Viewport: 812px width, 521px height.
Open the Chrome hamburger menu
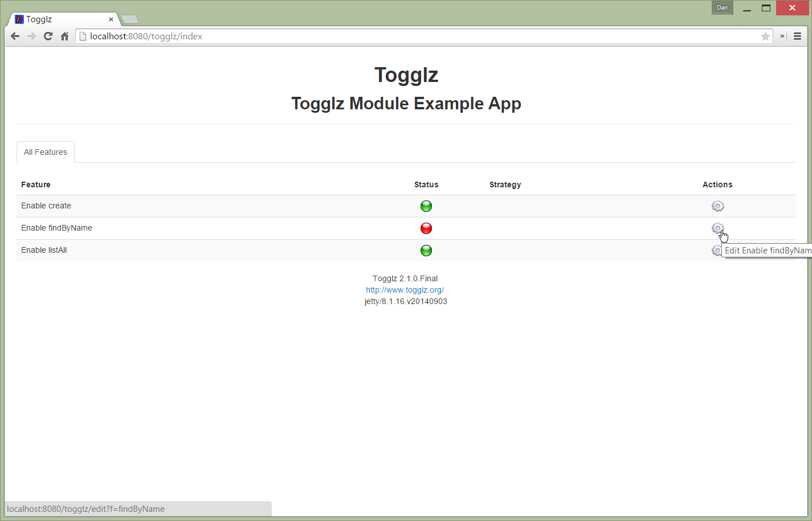[797, 36]
